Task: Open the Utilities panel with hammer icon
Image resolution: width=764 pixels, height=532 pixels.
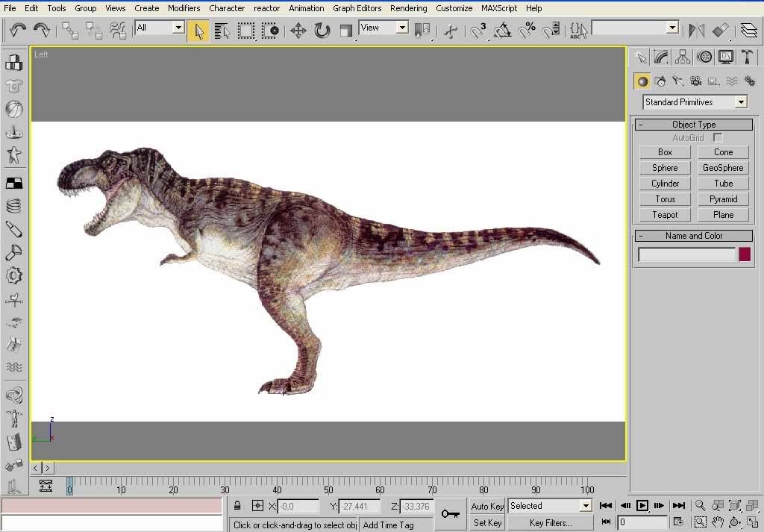Action: tap(746, 57)
